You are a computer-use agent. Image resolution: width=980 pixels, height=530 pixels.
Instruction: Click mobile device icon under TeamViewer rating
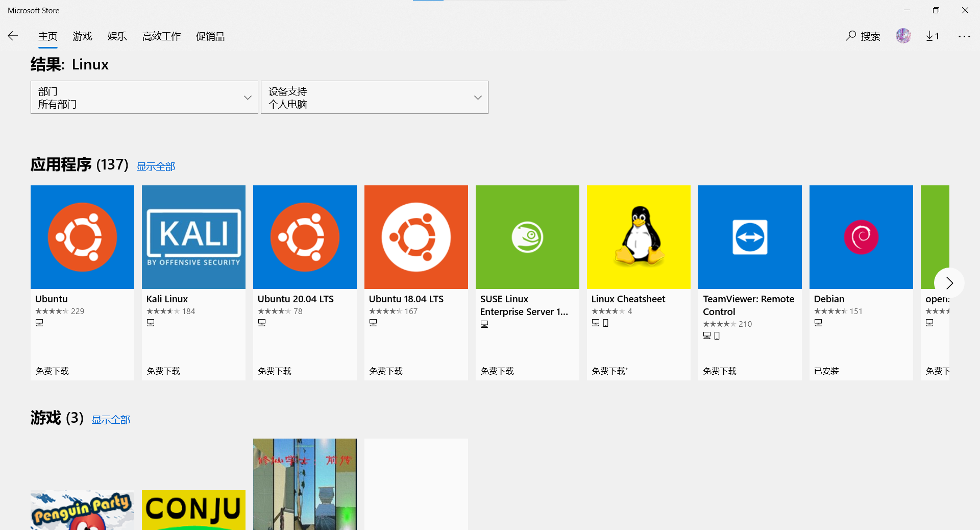coord(717,335)
